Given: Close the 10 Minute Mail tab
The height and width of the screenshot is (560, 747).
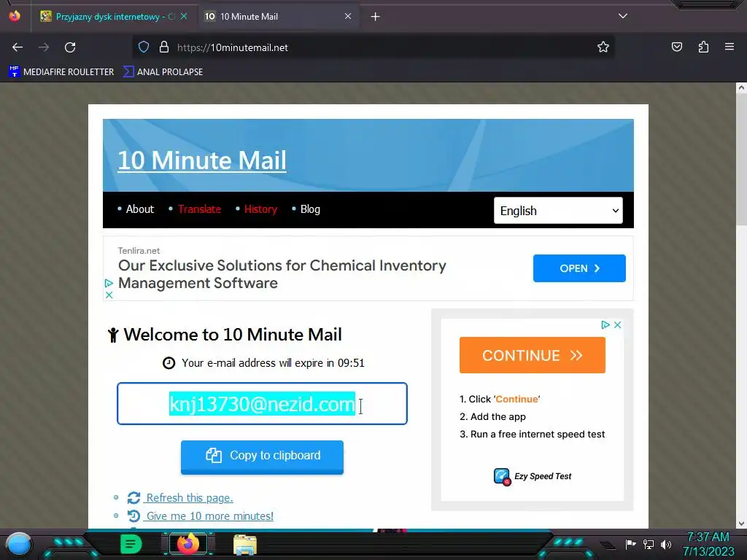Looking at the screenshot, I should 348,16.
